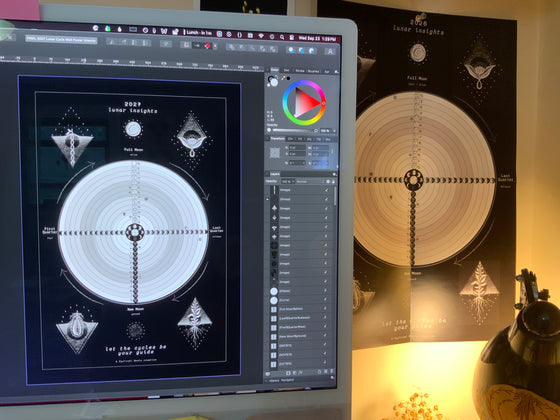Image resolution: width=560 pixels, height=420 pixels.
Task: Click the Color panel opacity percentage field
Action: coord(325,131)
